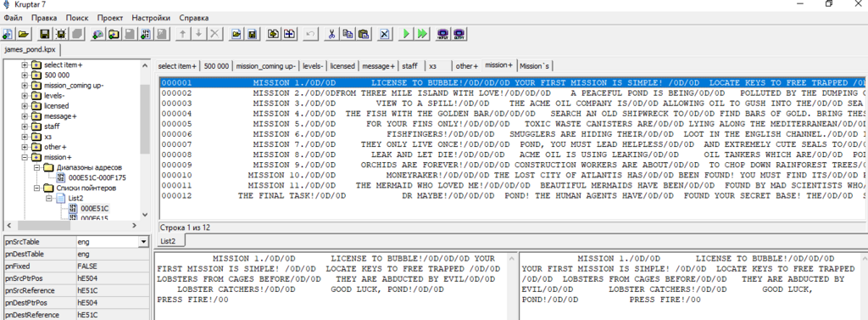Image resolution: width=868 pixels, height=320 pixels.
Task: Open the pnSrcTable 'eng' dropdown arrow
Action: 144,243
